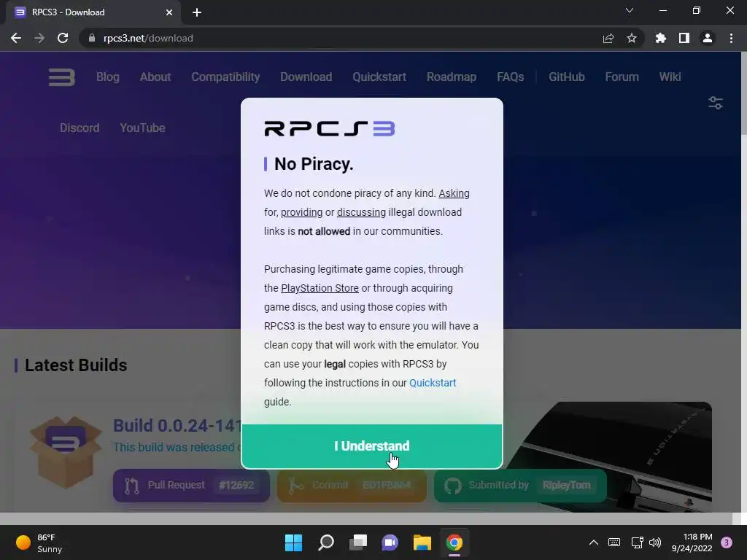Click the underlined Asking link
747x560 pixels.
tap(454, 193)
